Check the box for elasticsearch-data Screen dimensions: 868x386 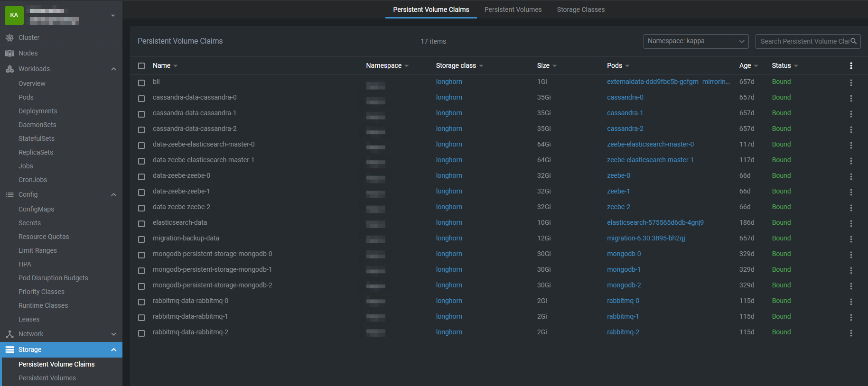pos(141,223)
